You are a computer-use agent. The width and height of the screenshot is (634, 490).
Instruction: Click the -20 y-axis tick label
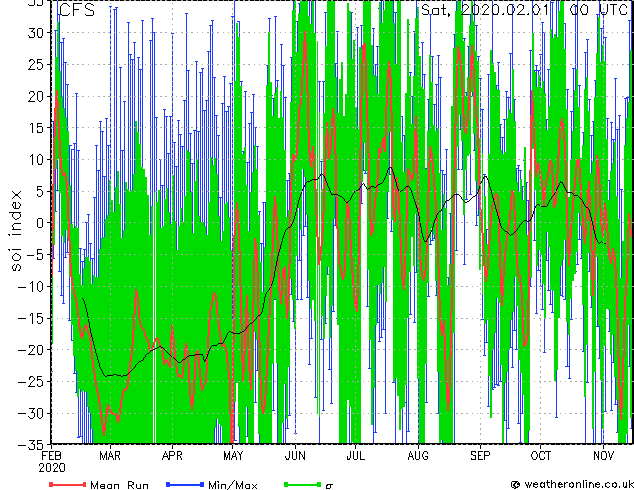click(x=28, y=350)
